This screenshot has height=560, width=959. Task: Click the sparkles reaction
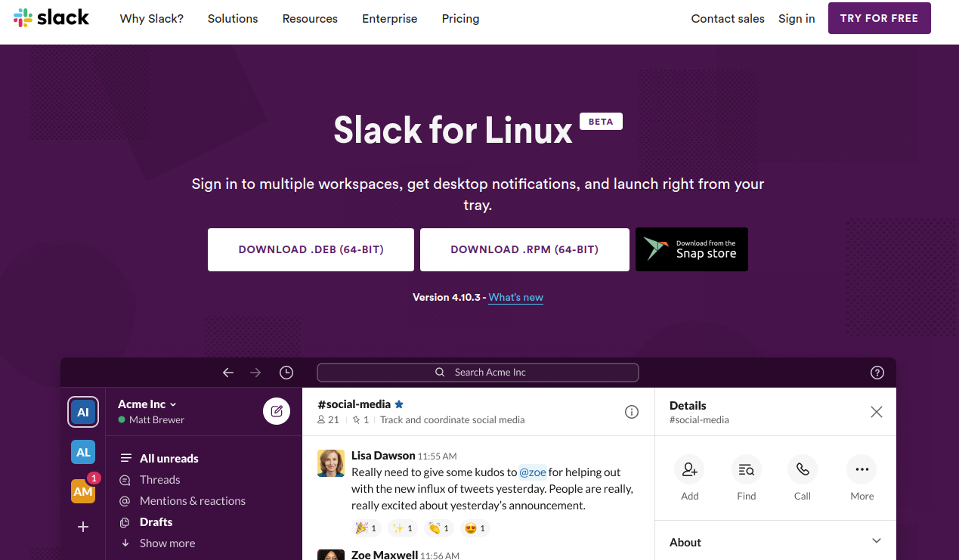(402, 528)
